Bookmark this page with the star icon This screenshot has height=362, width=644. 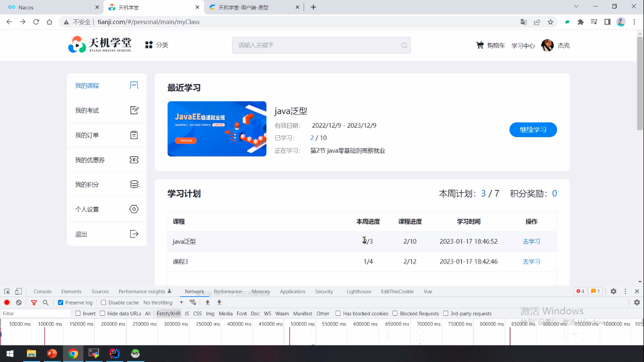click(550, 22)
